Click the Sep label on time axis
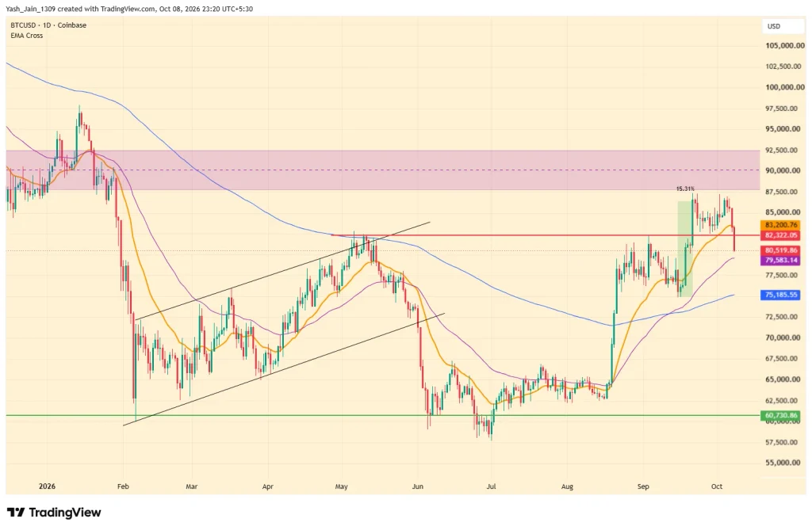 [643, 486]
